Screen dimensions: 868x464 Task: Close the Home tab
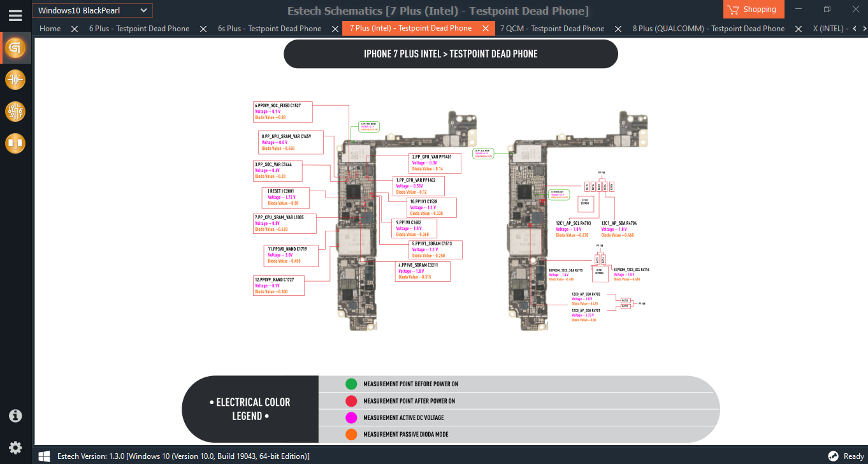point(75,29)
